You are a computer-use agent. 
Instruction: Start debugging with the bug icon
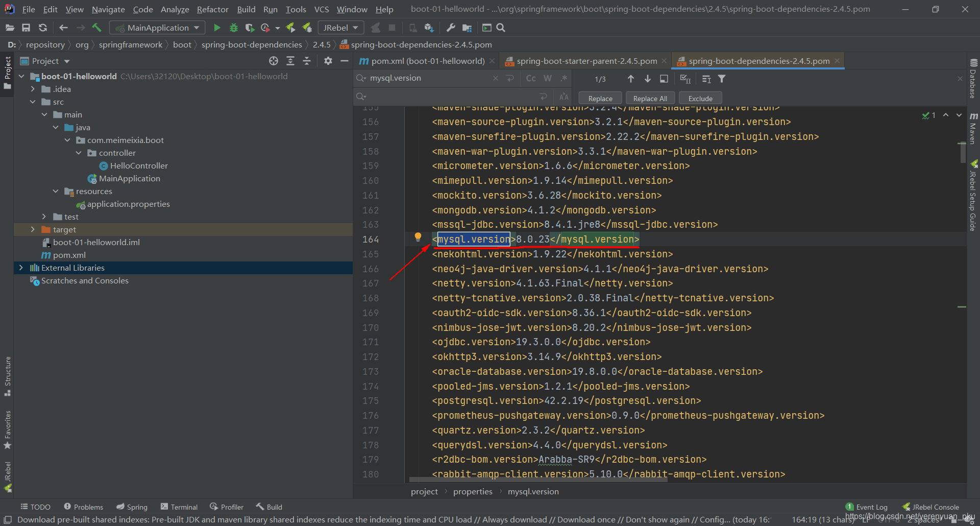(233, 28)
